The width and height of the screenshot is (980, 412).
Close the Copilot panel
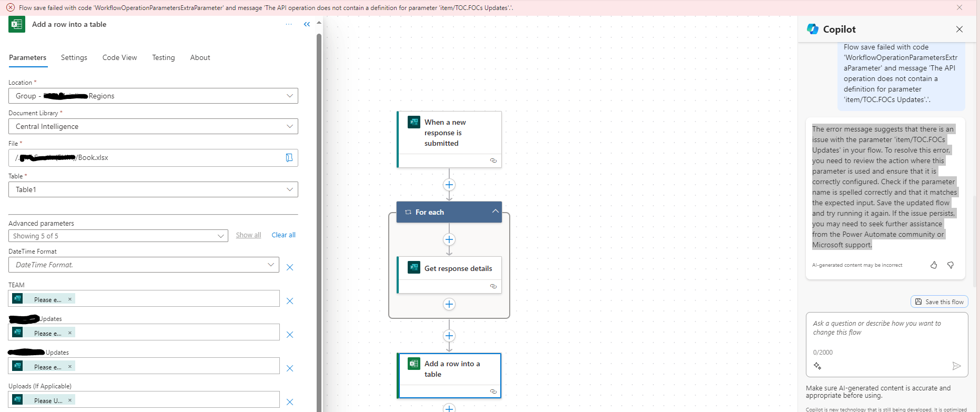pos(959,29)
